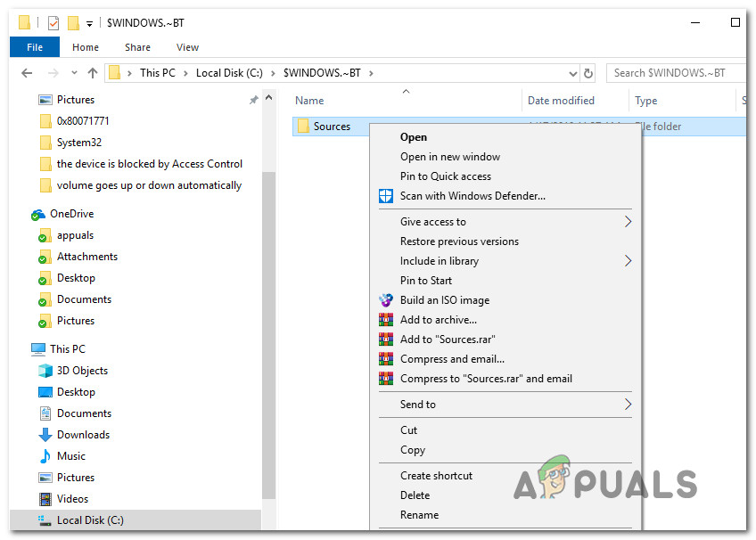
Task: Click WinRAR icon beside Compress to "Sources.rar" and email
Action: (386, 379)
